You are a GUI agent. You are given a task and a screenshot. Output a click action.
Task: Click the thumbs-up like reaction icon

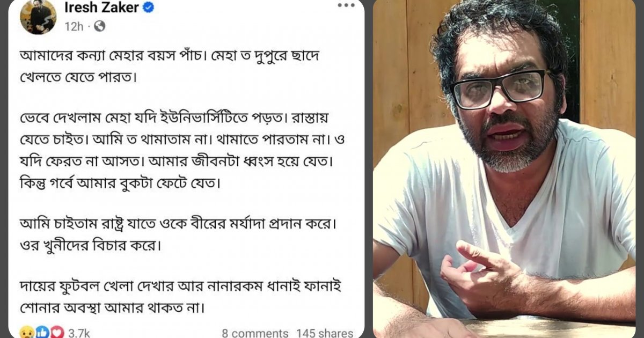click(42, 332)
